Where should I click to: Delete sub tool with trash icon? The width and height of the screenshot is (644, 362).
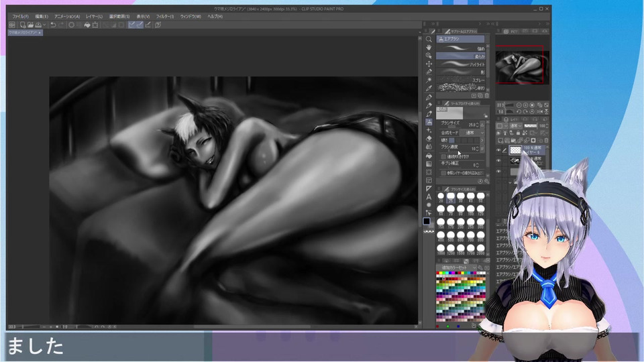click(x=487, y=96)
